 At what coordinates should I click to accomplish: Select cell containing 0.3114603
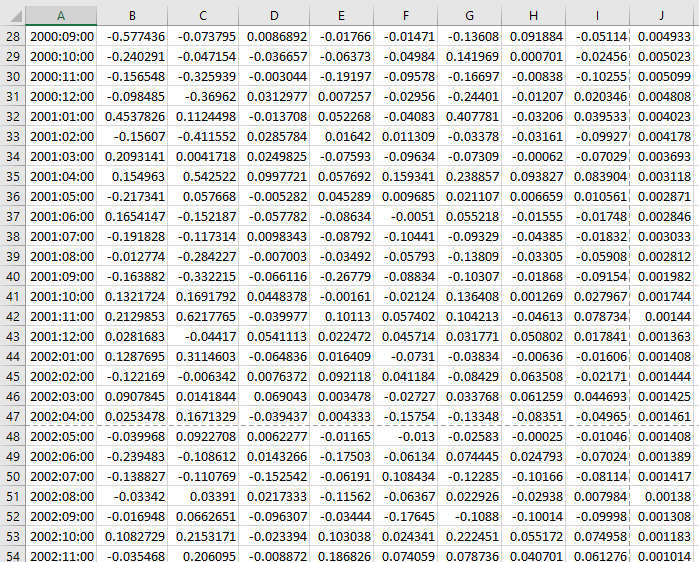[203, 357]
